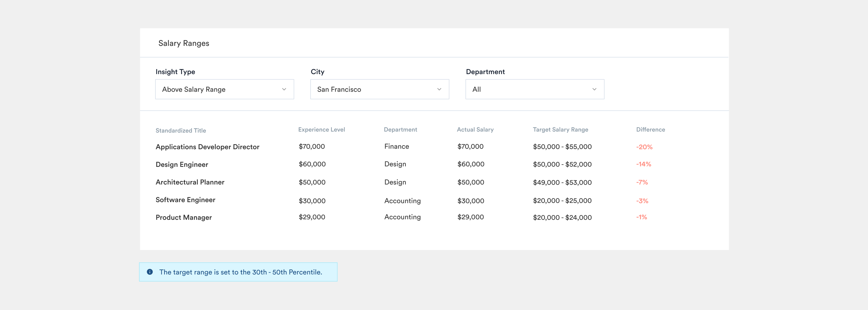
Task: Click the -20% difference value
Action: pyautogui.click(x=644, y=147)
